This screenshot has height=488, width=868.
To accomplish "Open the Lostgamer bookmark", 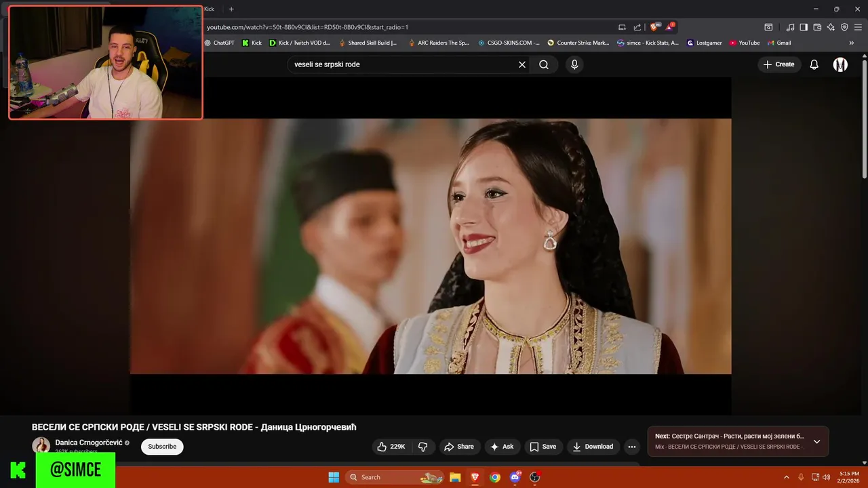I will (x=705, y=43).
